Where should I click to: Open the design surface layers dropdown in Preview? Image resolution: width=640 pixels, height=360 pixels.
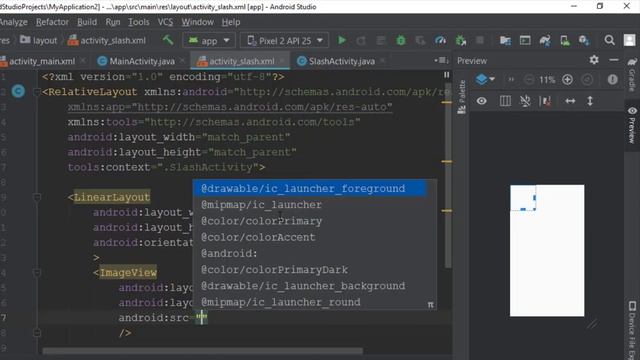[485, 79]
